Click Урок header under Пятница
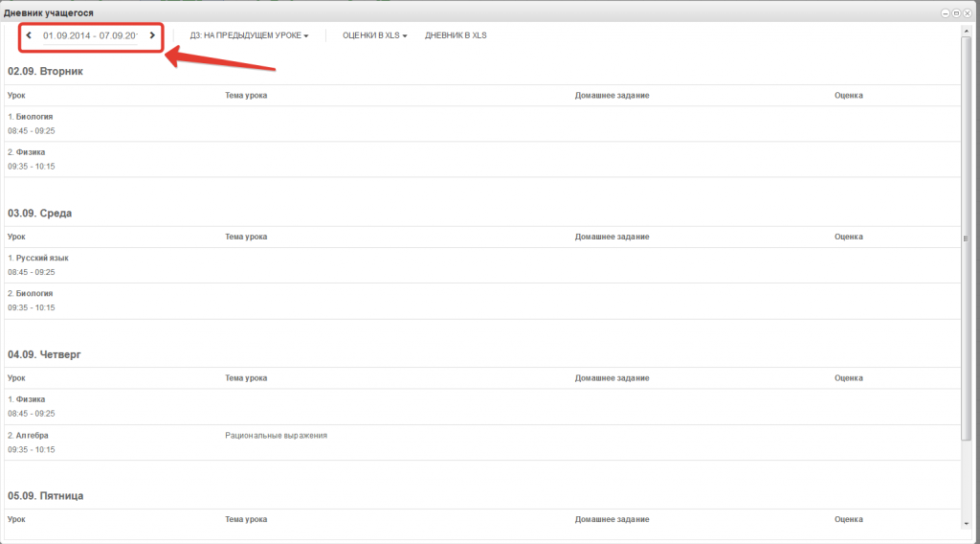 [x=16, y=520]
